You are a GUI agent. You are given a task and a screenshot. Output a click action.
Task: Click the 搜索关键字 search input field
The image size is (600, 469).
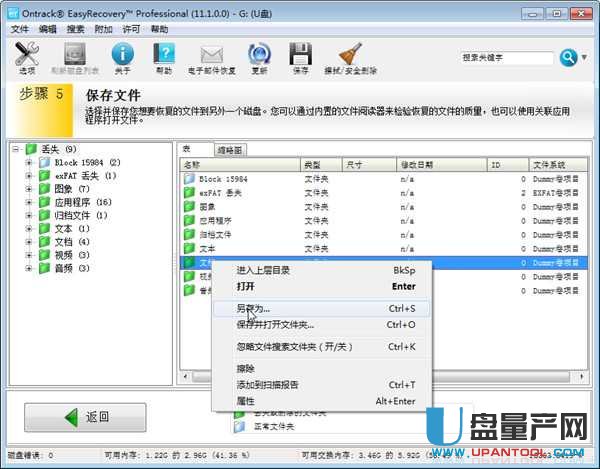point(505,58)
